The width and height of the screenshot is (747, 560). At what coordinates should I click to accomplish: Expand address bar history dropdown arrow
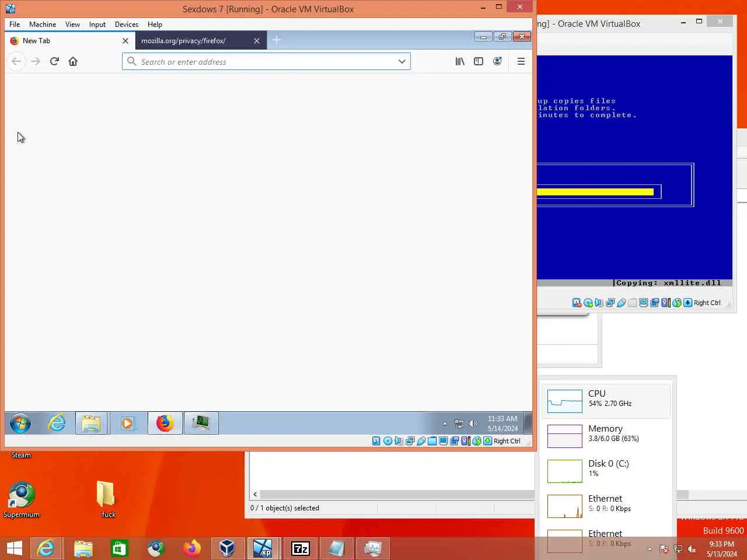point(402,61)
